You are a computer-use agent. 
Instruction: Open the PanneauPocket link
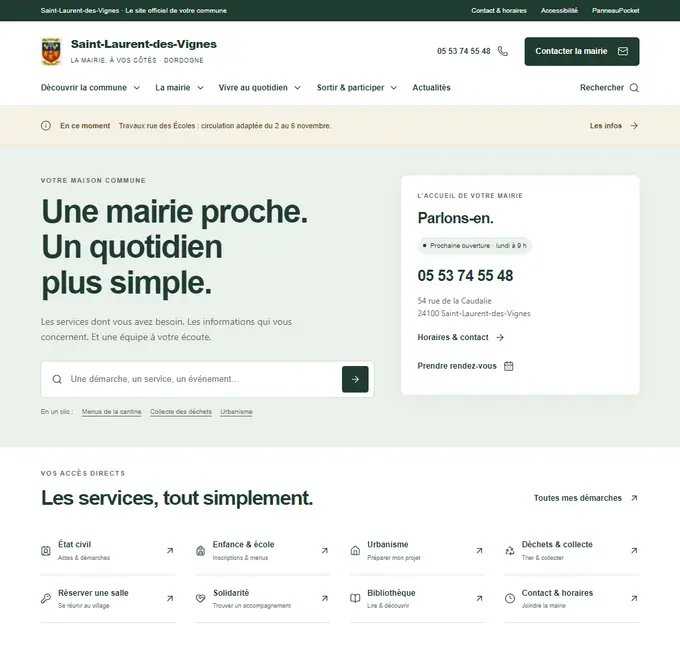point(615,10)
